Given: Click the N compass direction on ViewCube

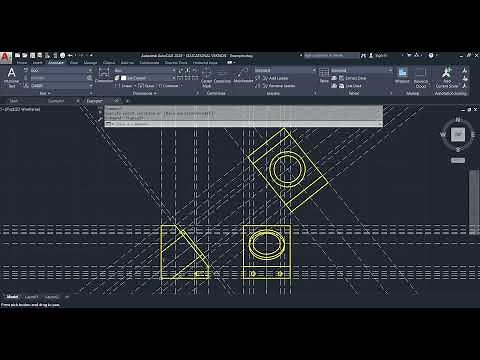Looking at the screenshot, I should coord(458,120).
